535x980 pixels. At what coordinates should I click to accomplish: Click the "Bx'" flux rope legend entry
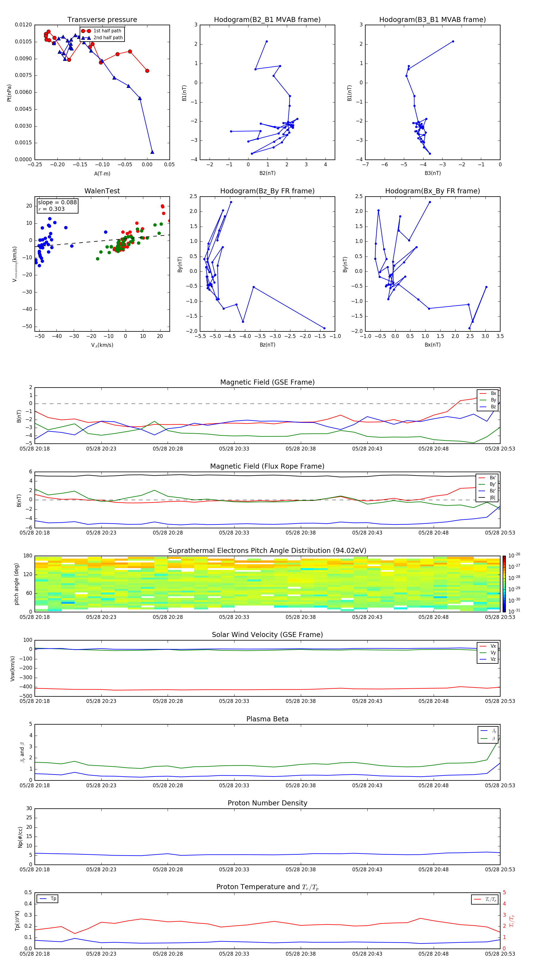click(x=487, y=478)
